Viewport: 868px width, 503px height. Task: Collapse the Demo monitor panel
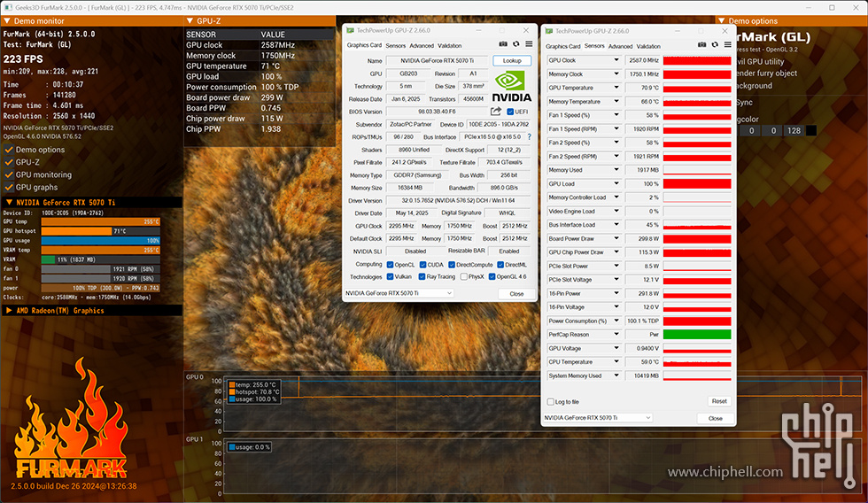pyautogui.click(x=7, y=21)
